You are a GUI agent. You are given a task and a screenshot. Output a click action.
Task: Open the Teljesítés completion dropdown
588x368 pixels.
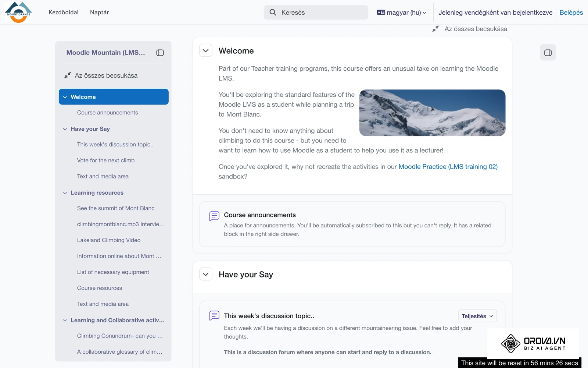point(477,316)
